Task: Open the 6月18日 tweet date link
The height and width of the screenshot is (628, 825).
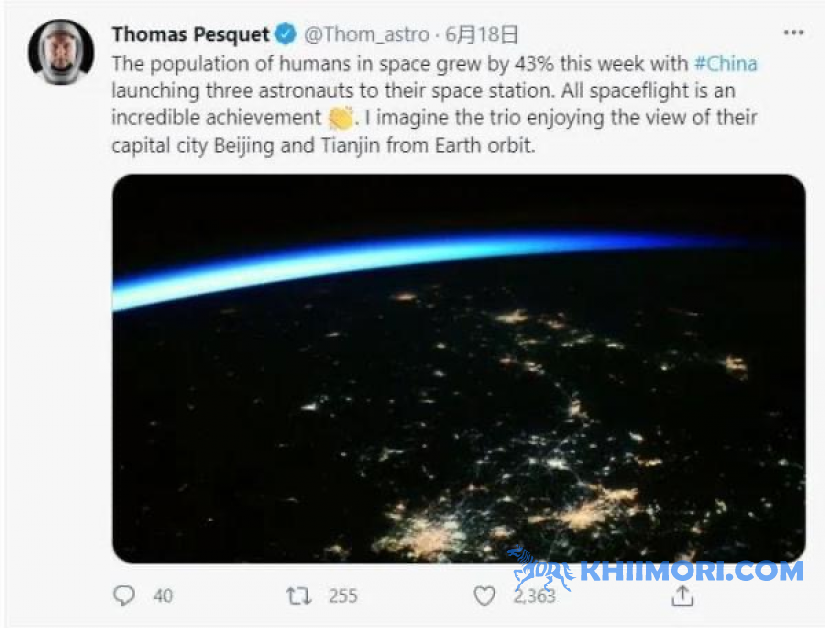Action: [481, 35]
